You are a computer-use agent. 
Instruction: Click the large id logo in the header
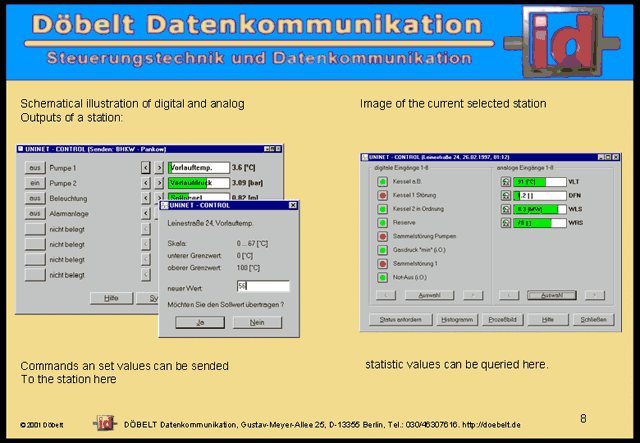click(x=562, y=42)
